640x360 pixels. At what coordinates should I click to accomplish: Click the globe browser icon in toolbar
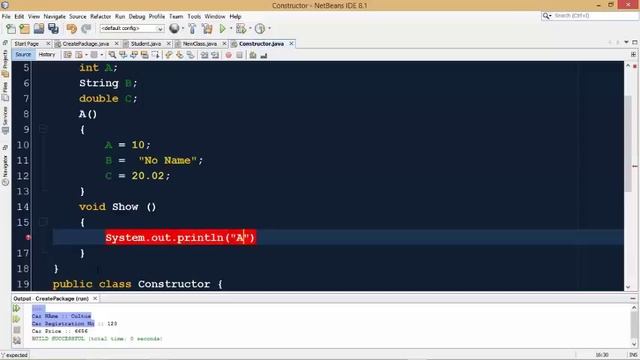tap(174, 28)
